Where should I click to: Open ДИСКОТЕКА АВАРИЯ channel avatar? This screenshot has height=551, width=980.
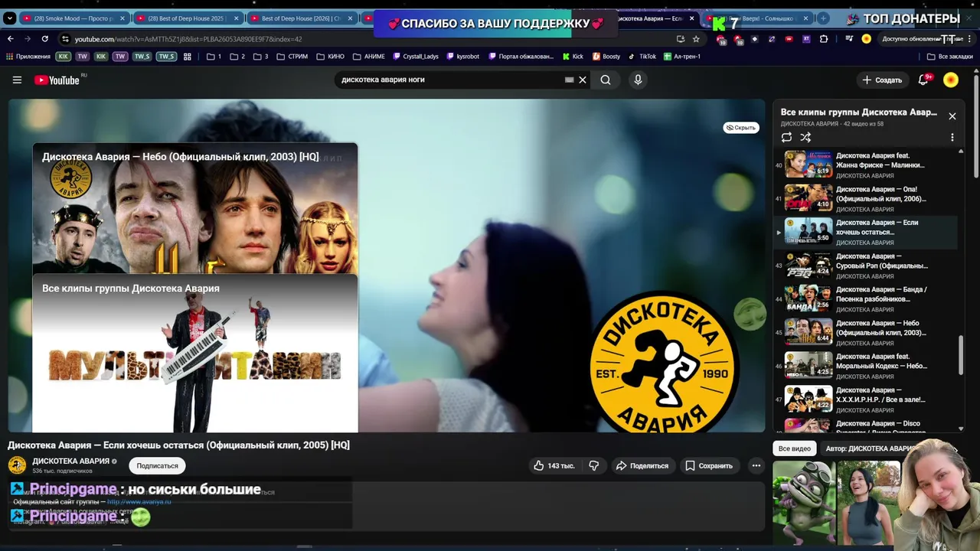[x=17, y=465]
